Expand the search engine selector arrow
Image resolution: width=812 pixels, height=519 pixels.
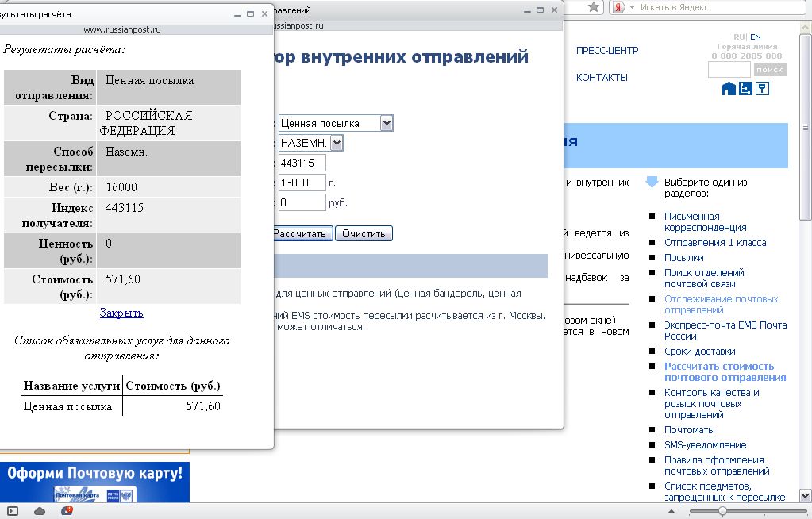tap(632, 7)
